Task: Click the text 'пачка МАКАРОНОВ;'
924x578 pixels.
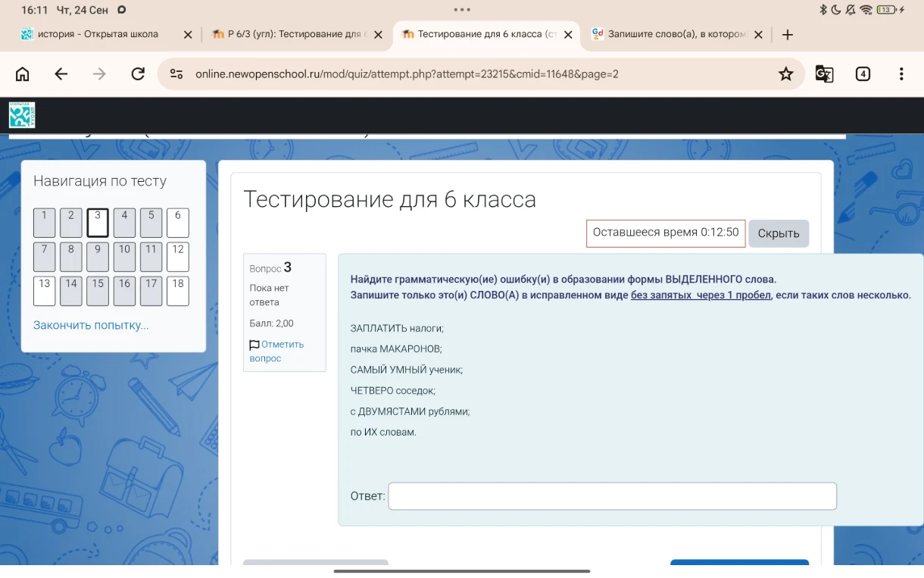Action: click(x=395, y=349)
